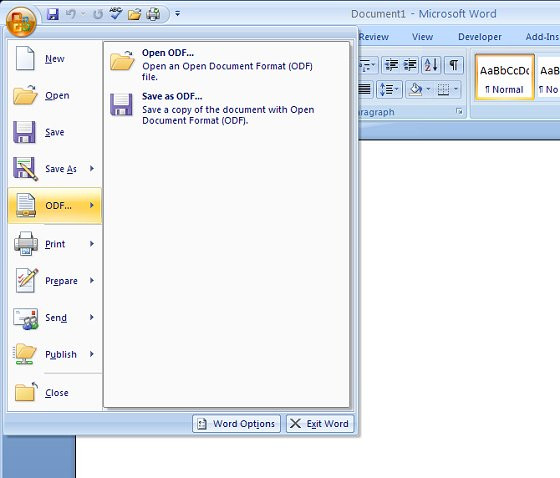Choose Save in the Office menu

[55, 132]
